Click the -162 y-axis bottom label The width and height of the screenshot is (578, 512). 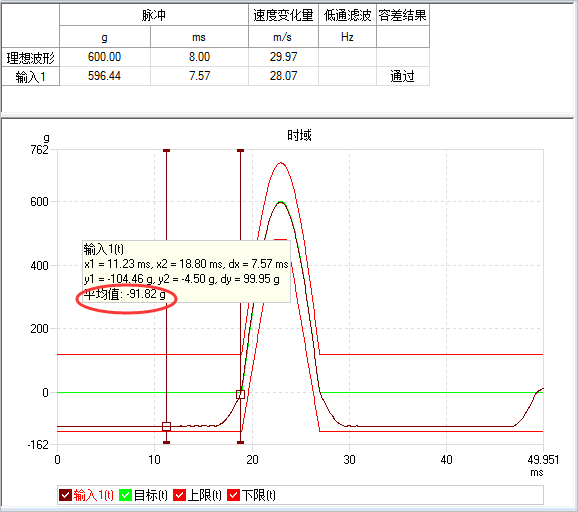[x=38, y=445]
